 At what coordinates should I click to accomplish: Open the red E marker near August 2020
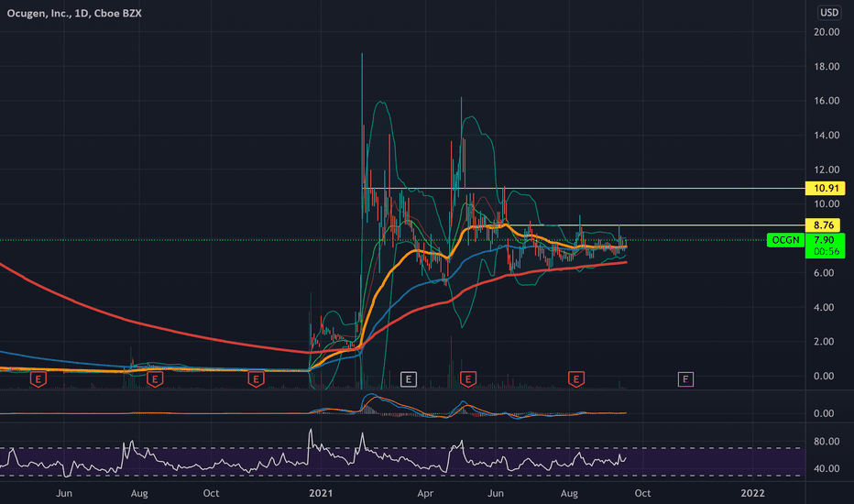155,379
